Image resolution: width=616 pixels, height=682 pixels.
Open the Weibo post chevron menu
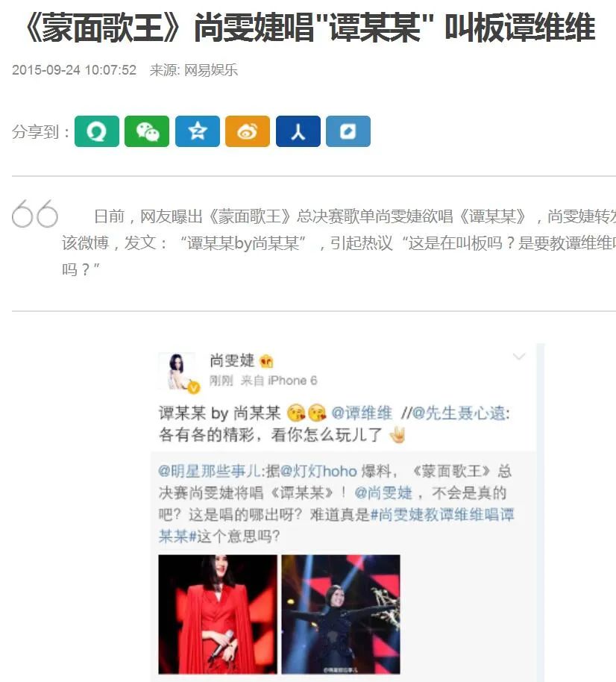click(519, 357)
